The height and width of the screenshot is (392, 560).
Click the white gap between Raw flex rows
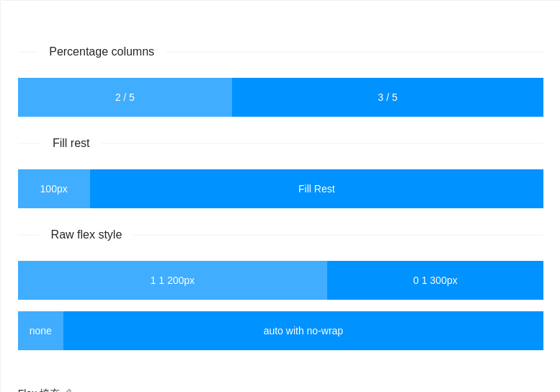280,306
